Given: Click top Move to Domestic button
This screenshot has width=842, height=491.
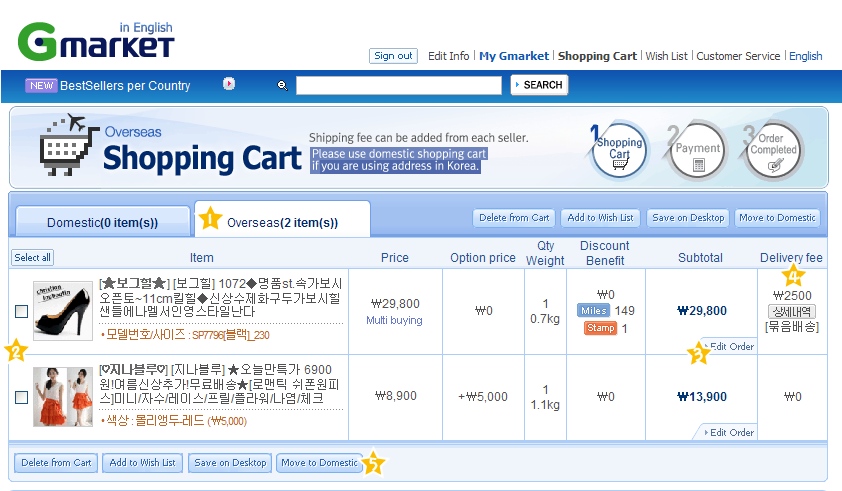Looking at the screenshot, I should point(777,218).
